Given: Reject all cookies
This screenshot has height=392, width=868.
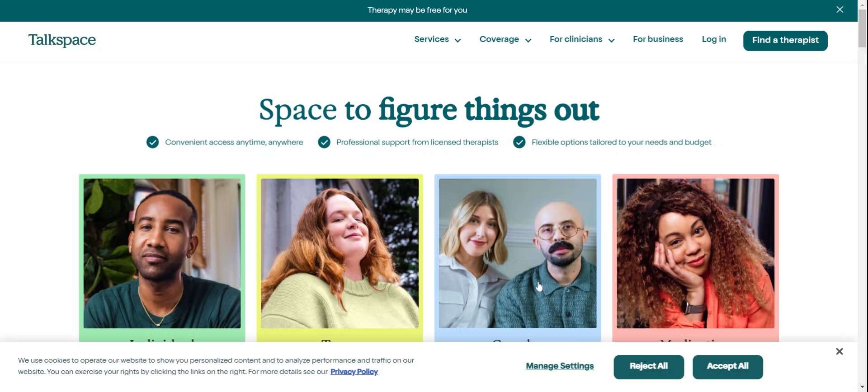Looking at the screenshot, I should 649,367.
